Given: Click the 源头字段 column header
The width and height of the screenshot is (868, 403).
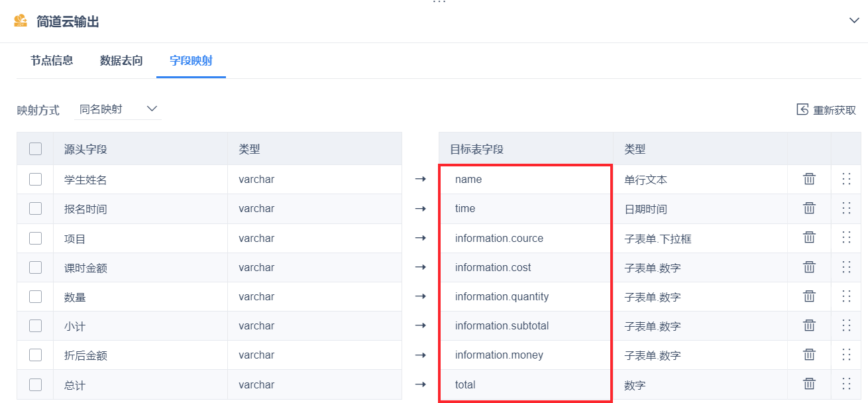Looking at the screenshot, I should [x=85, y=149].
